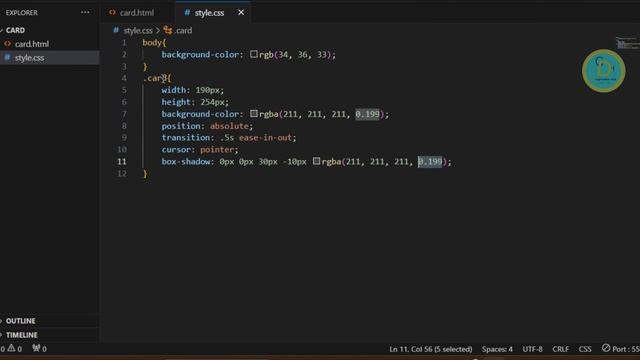Image resolution: width=640 pixels, height=360 pixels.
Task: Close the style.css tab
Action: click(241, 13)
